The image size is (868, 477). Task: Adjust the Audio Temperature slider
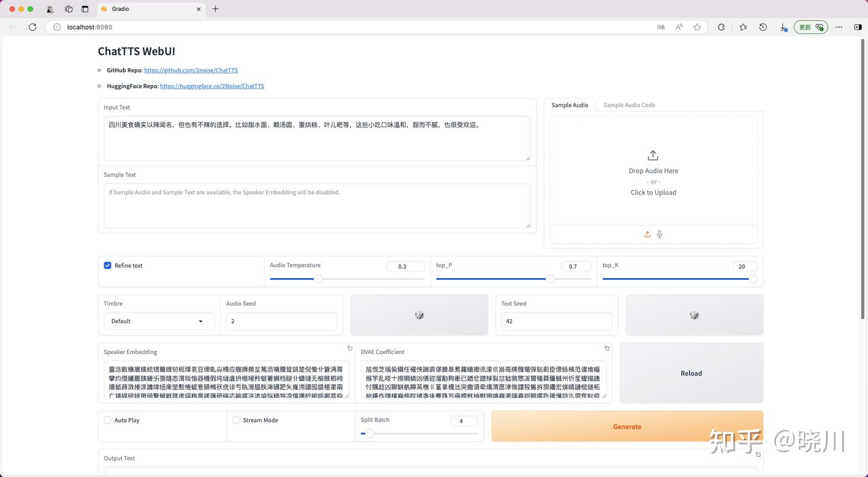point(347,279)
